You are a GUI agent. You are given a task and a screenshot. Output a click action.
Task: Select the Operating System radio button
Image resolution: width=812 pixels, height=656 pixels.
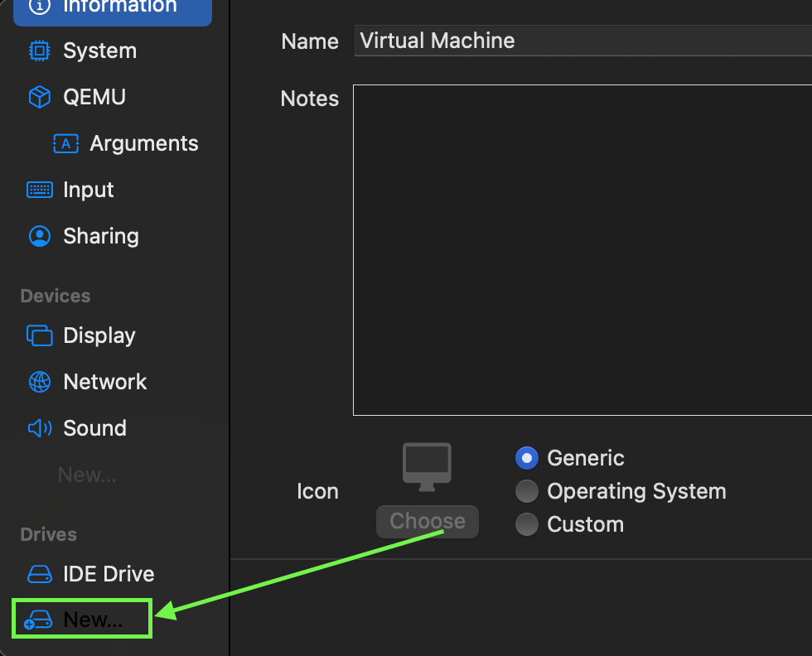tap(526, 491)
